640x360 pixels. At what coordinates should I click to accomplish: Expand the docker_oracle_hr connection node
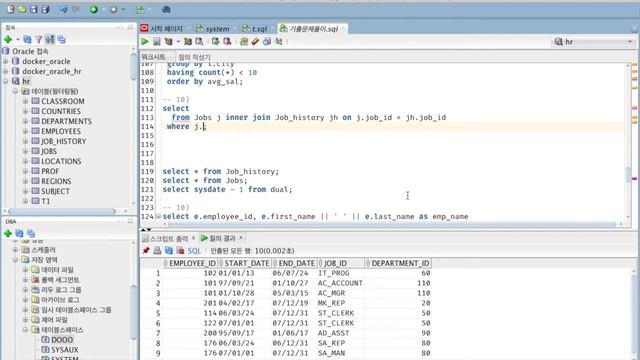pos(6,71)
